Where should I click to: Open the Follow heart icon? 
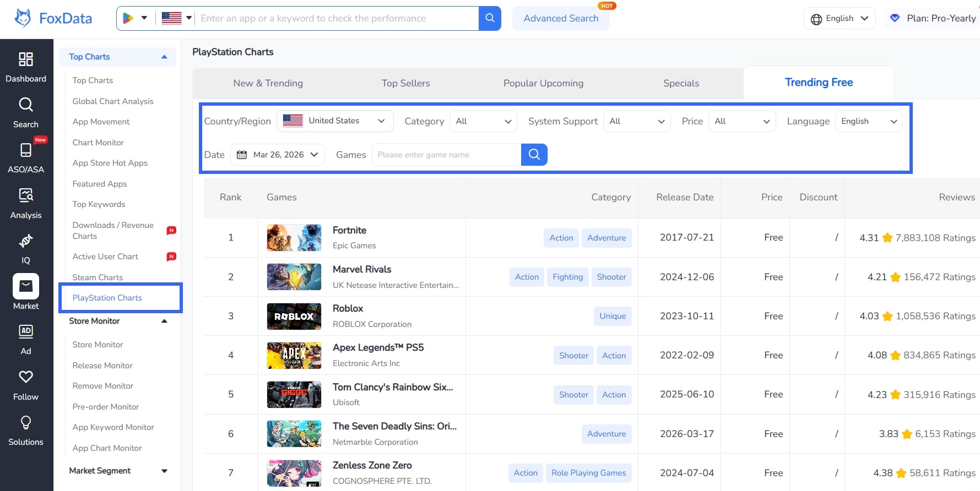click(x=26, y=377)
